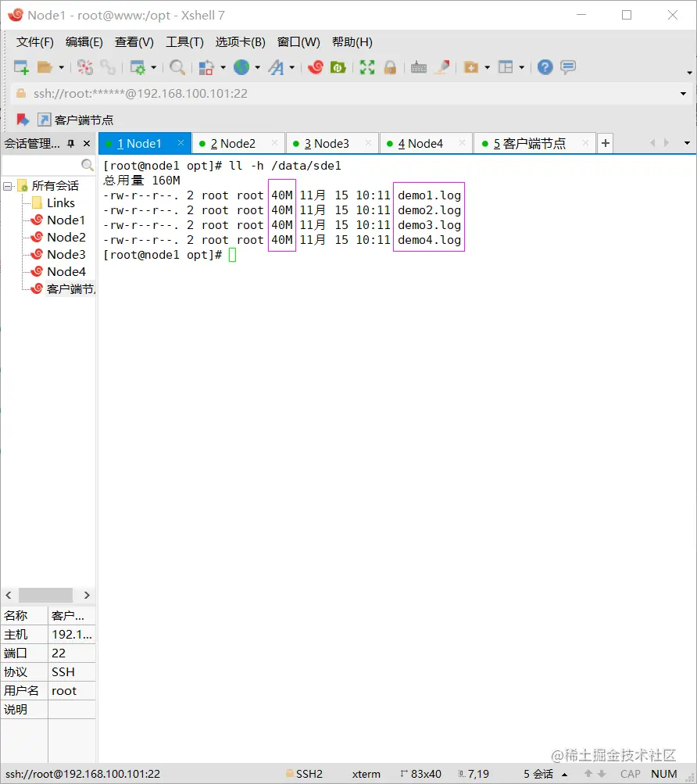Open the 帮助(H) menu

pyautogui.click(x=352, y=42)
